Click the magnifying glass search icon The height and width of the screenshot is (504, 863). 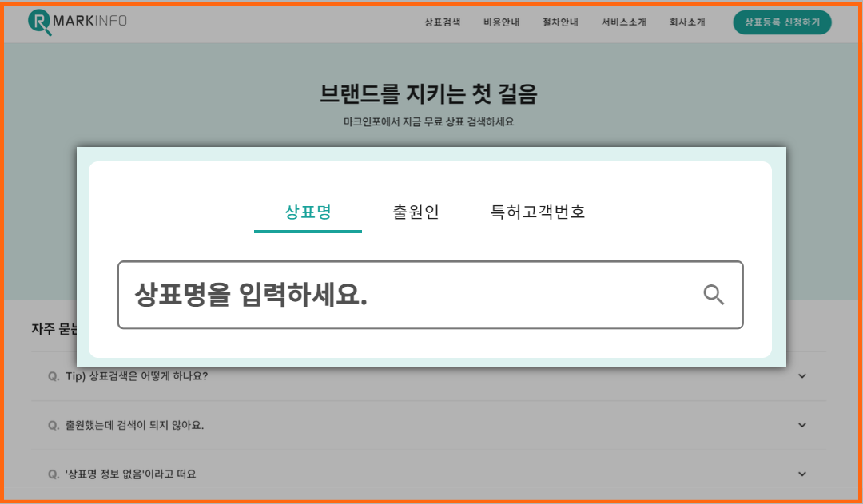pyautogui.click(x=714, y=295)
